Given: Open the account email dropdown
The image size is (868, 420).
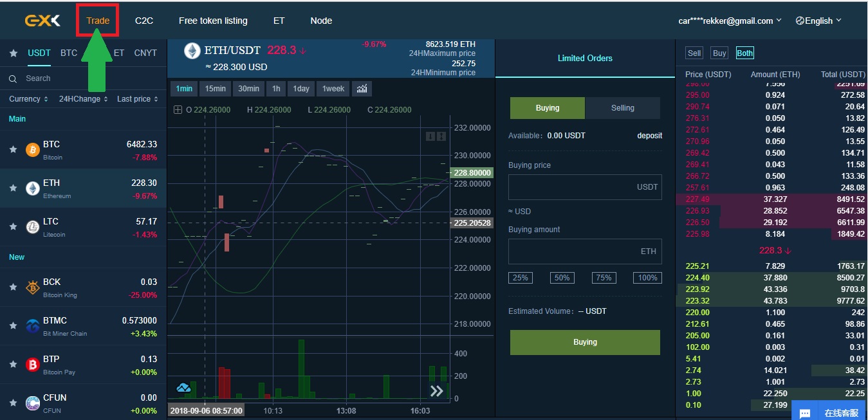Looking at the screenshot, I should click(x=730, y=21).
